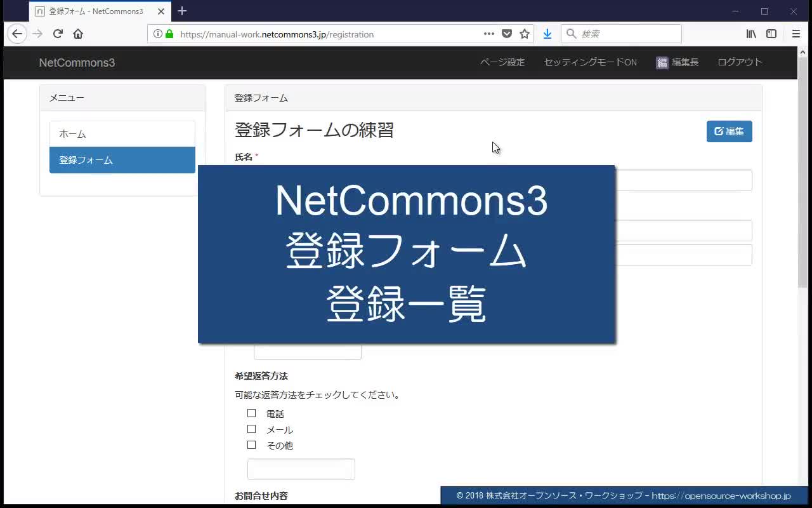Image resolution: width=812 pixels, height=508 pixels.
Task: Open a new browser tab
Action: tap(182, 11)
